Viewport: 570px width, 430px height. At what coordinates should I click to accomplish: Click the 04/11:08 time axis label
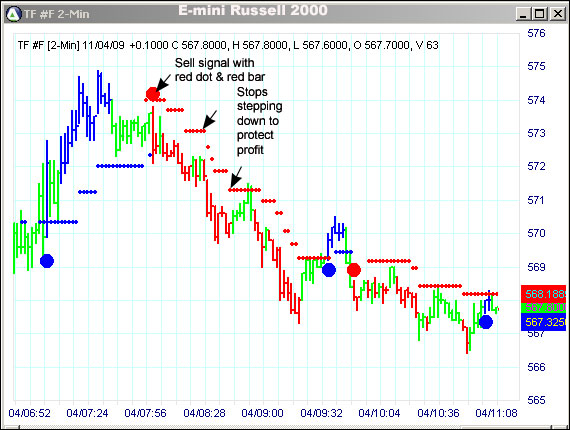(x=496, y=413)
